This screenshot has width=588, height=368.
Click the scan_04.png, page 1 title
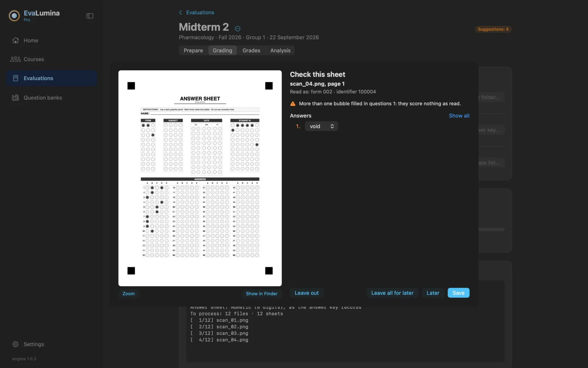pos(317,84)
